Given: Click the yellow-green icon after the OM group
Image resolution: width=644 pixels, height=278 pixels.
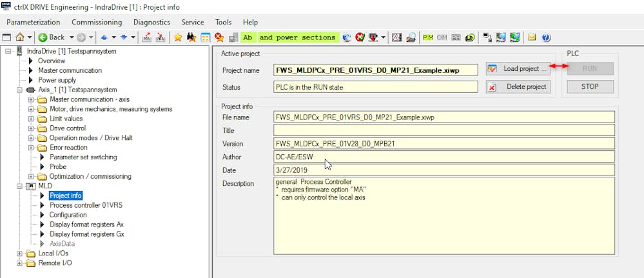Looking at the screenshot, I should [x=469, y=37].
